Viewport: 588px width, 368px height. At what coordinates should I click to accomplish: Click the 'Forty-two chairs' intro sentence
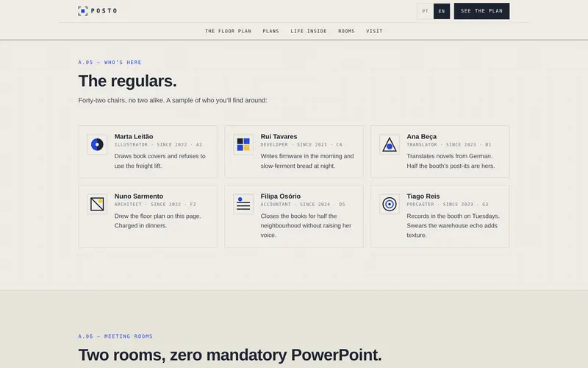[173, 100]
